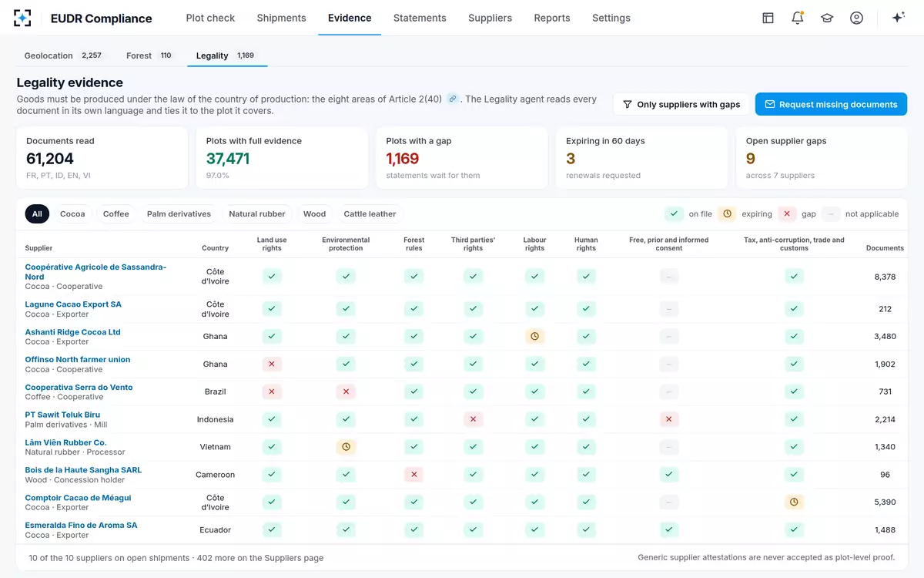This screenshot has width=924, height=578.
Task: Filter evidence by Cocoa
Action: click(x=72, y=214)
